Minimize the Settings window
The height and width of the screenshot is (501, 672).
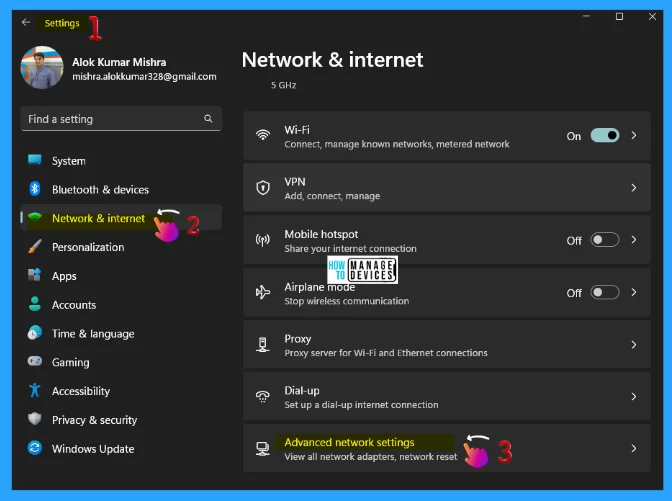click(x=586, y=16)
